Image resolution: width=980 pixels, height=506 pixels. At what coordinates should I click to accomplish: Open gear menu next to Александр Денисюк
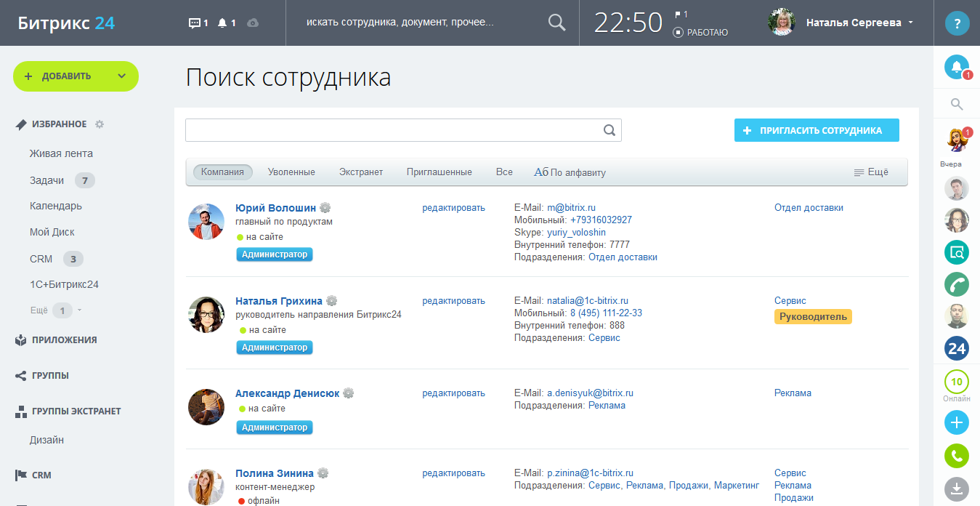point(349,393)
